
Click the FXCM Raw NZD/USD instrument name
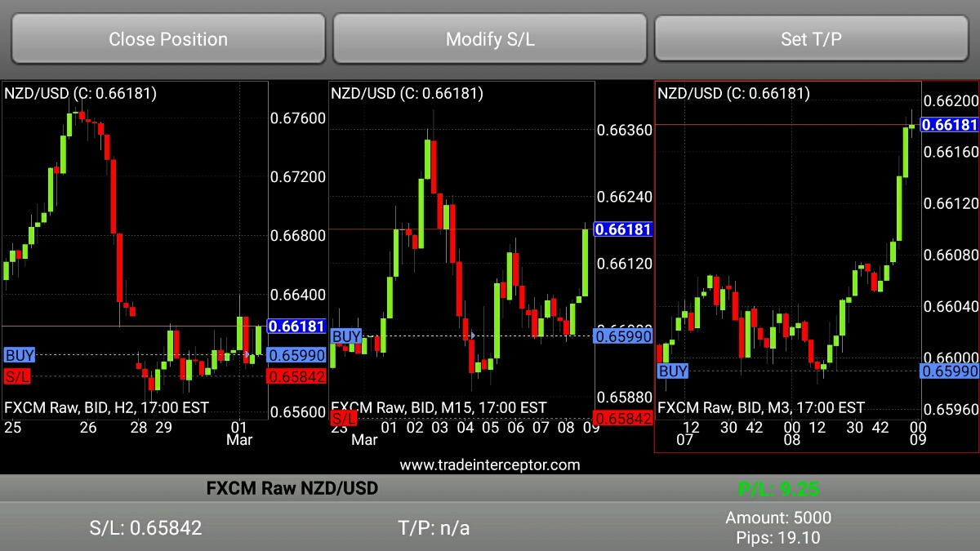292,488
